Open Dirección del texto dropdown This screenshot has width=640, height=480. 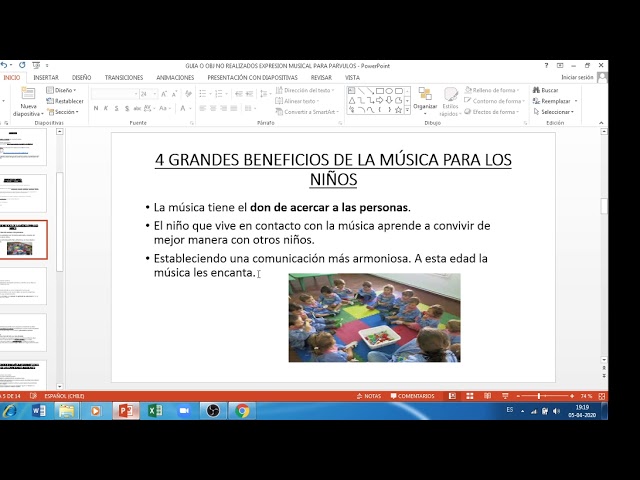[x=305, y=90]
